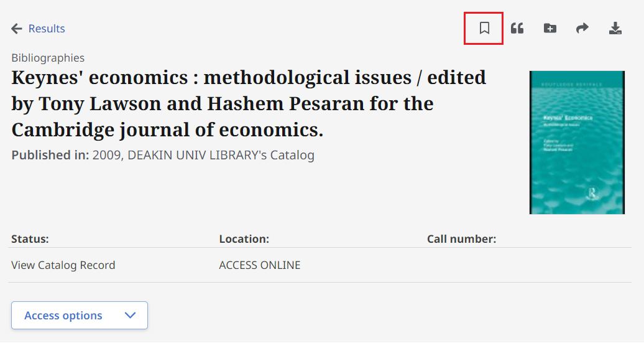Click the Call number column header
The height and width of the screenshot is (343, 644).
tap(462, 239)
